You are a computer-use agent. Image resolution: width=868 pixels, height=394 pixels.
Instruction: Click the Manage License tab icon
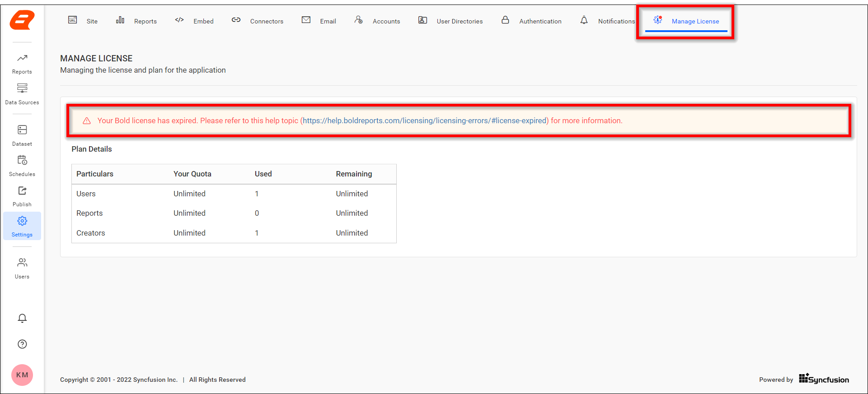658,20
